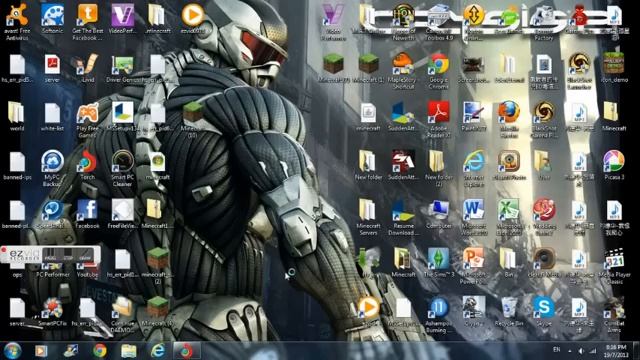Open the volume control in tray
Viewport: 640px width, 360px height.
tap(581, 351)
